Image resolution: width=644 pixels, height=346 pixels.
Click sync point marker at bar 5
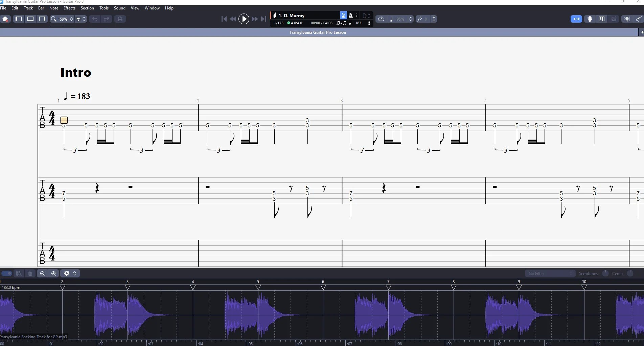(x=258, y=287)
